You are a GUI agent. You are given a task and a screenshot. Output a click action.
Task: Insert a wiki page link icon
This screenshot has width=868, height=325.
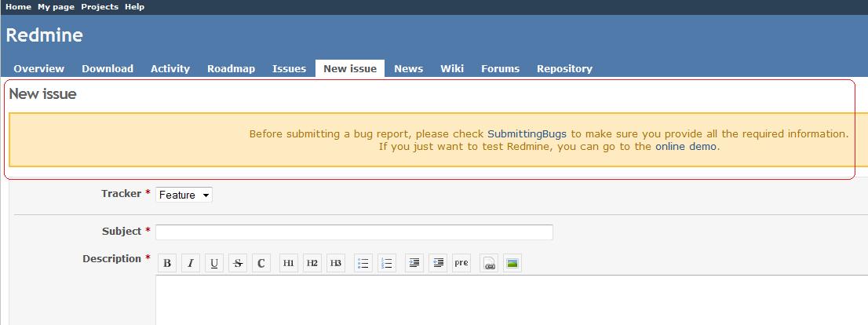coord(489,263)
